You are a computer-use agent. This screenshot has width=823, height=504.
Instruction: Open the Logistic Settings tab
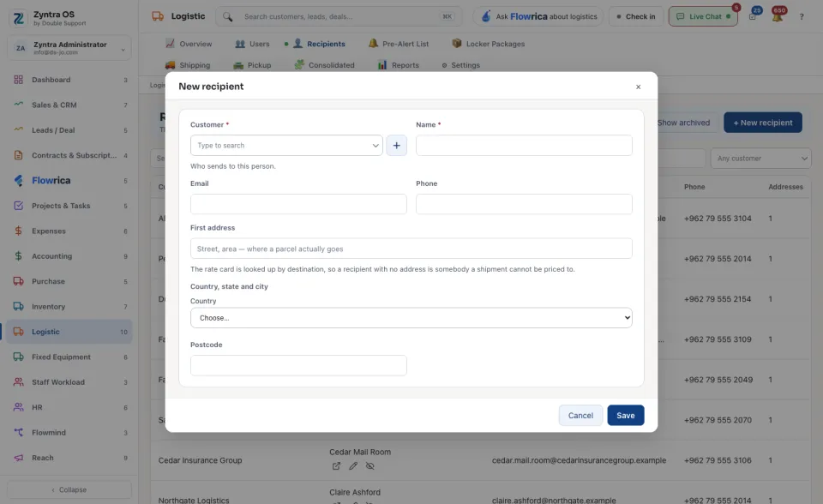click(461, 65)
